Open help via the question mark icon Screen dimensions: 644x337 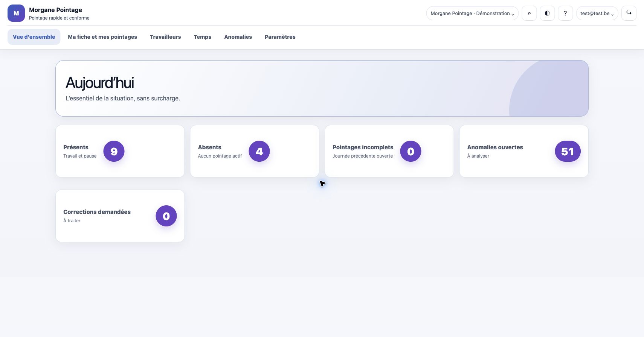click(x=565, y=13)
